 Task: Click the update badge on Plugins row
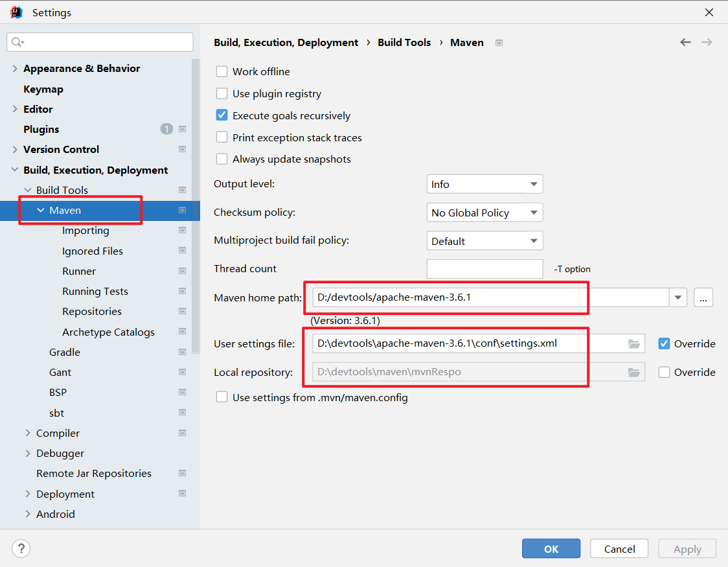click(x=166, y=129)
